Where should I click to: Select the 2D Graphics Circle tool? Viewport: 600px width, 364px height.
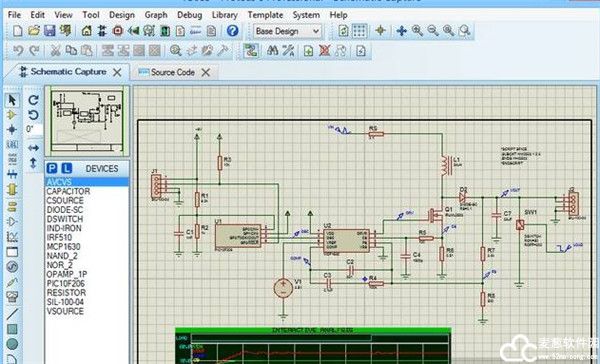click(x=12, y=344)
